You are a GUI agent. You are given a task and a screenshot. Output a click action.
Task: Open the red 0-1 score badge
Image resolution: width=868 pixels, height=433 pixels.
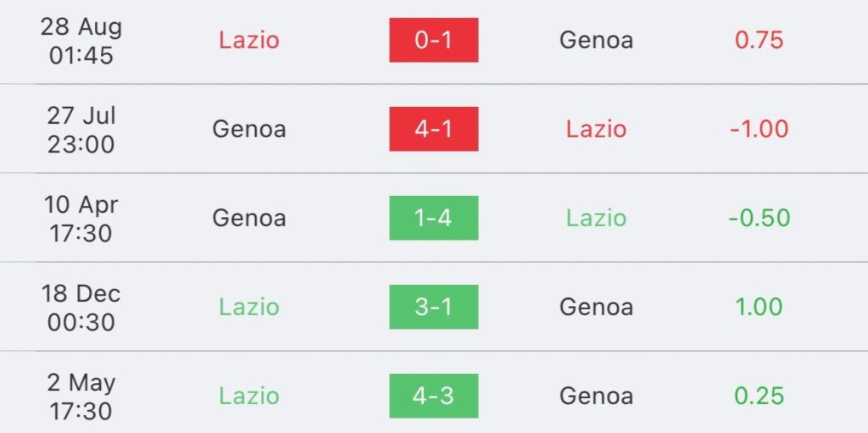pyautogui.click(x=433, y=40)
